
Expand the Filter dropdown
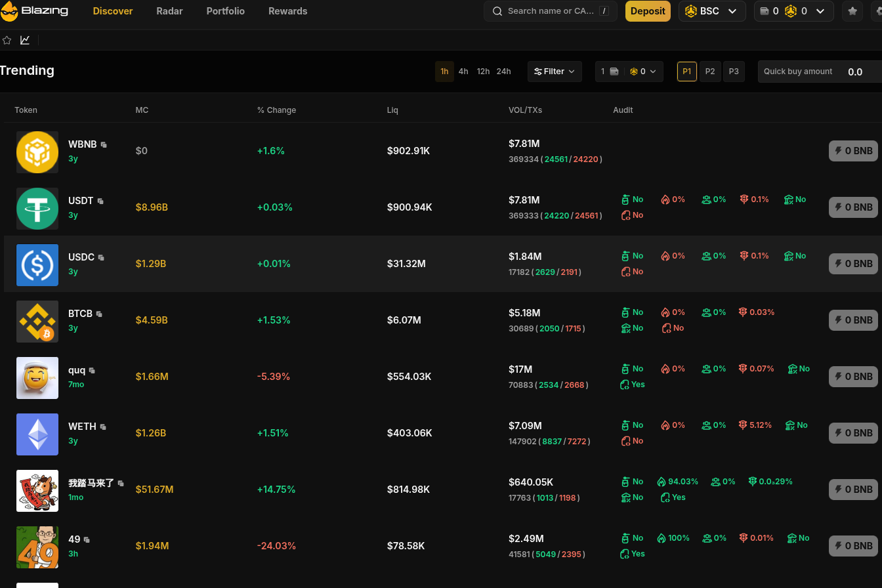555,71
